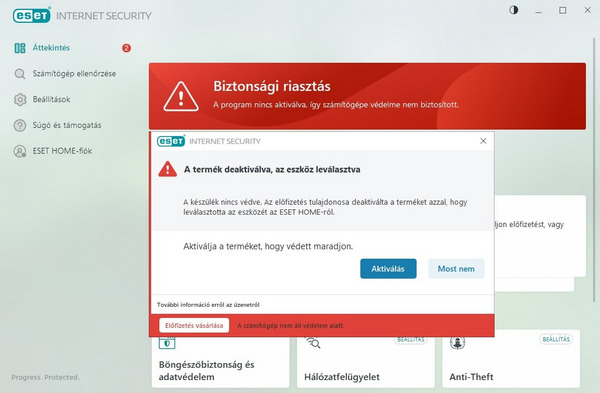Click the 'A termék deaktiválva, az eszköz leválasztva' heading
This screenshot has width=600, height=393.
[272, 169]
